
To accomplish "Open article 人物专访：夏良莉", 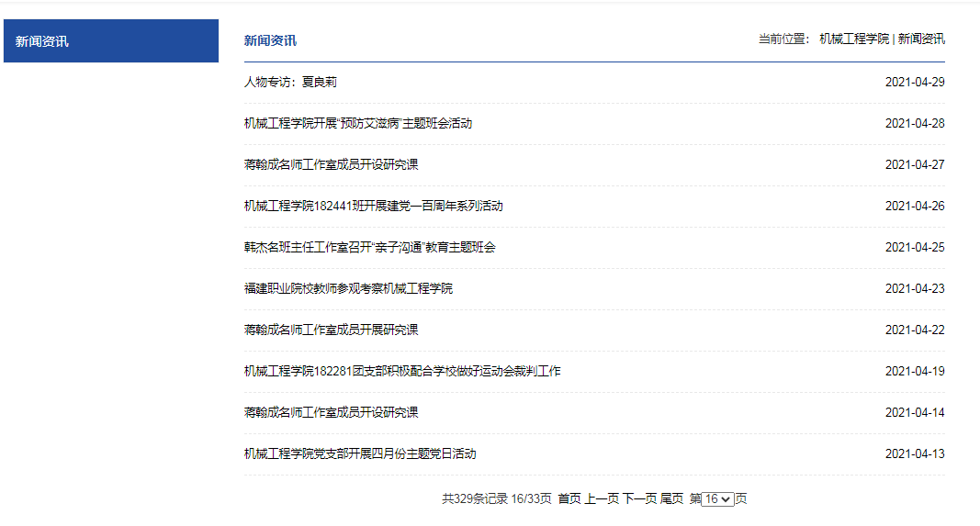I will pyautogui.click(x=290, y=83).
